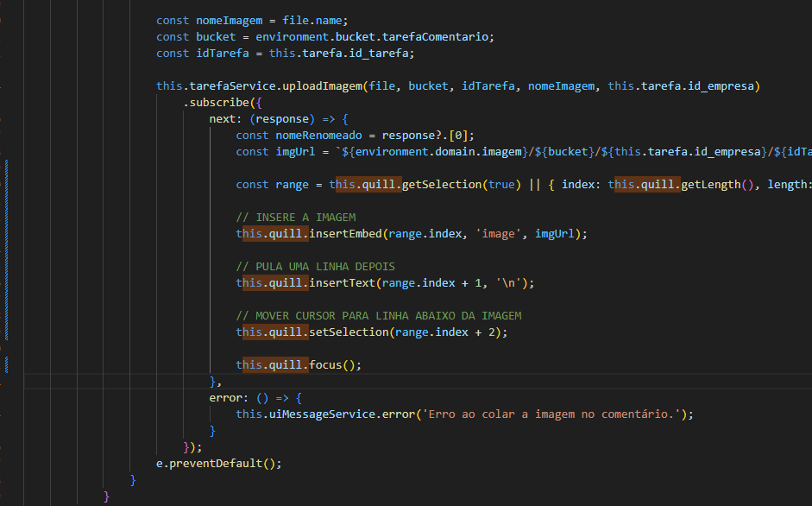Click the uploadImagem method call
Screen dimensions: 812x506
(323, 86)
